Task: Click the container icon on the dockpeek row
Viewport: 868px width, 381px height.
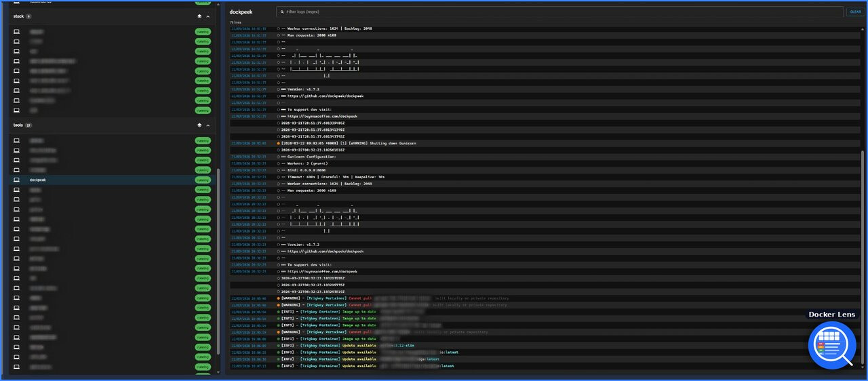Action: [17, 180]
